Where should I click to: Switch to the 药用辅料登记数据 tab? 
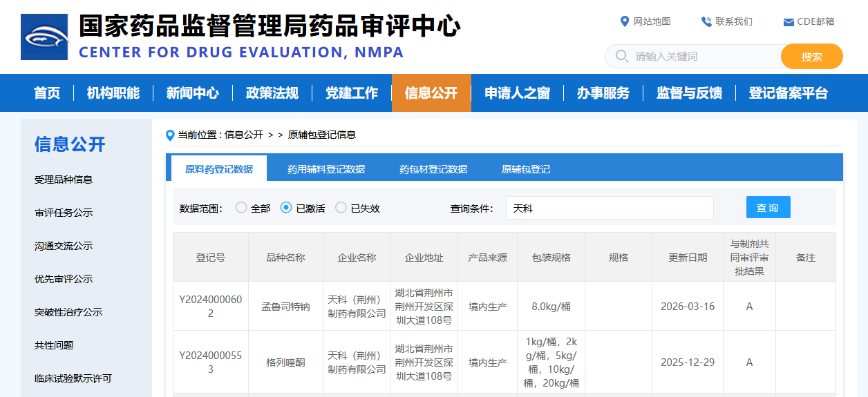(x=326, y=169)
